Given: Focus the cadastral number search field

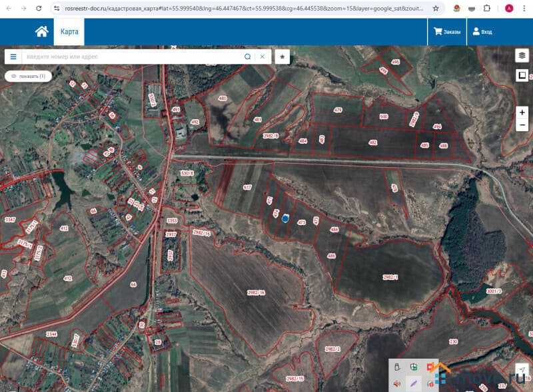Looking at the screenshot, I should coord(132,57).
